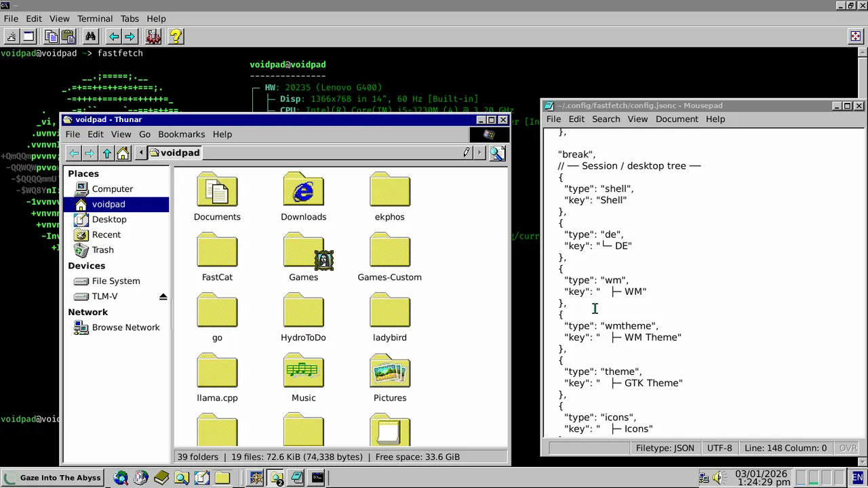Viewport: 868px width, 488px height.
Task: Open the UTF-8 encoding selector
Action: pos(719,448)
